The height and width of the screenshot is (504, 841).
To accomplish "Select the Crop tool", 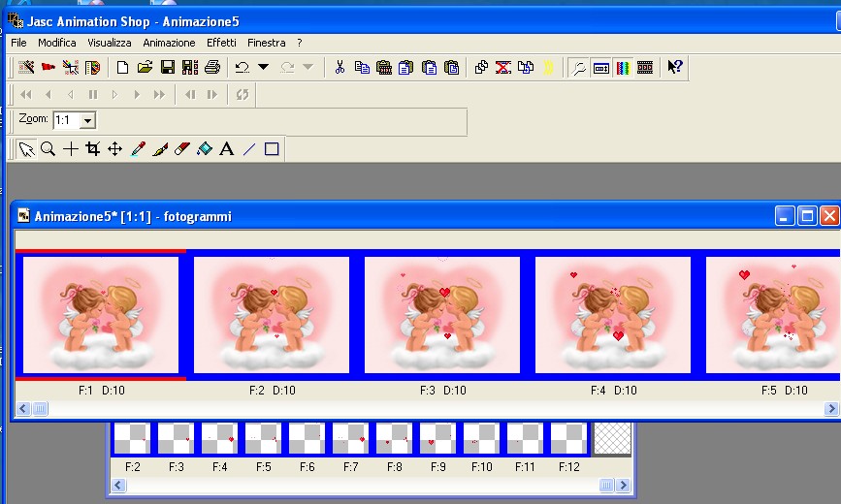I will tap(93, 148).
